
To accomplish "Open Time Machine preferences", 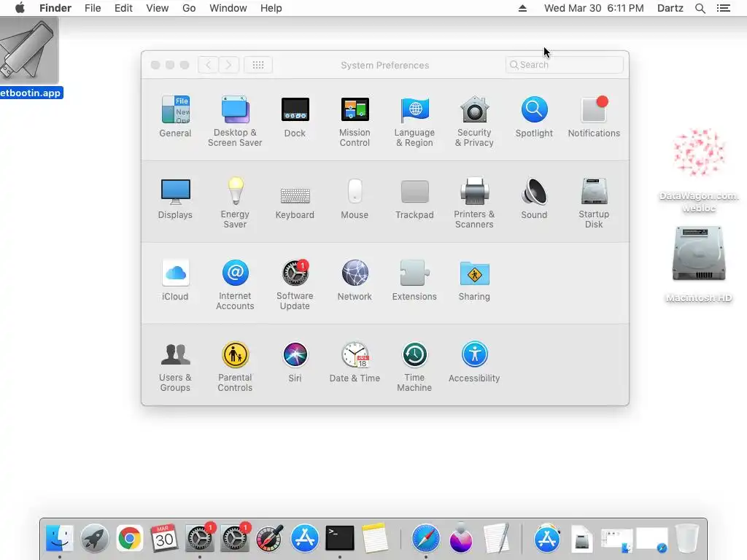I will click(414, 367).
